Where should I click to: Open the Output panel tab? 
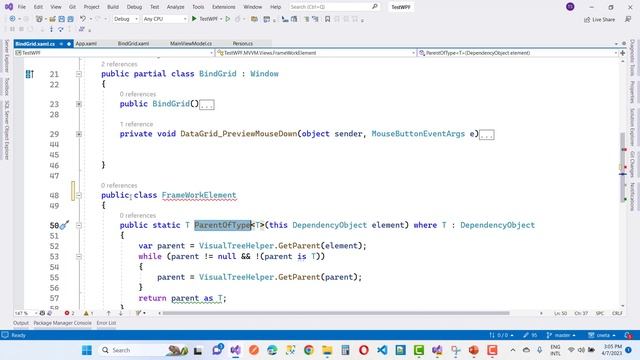click(21, 323)
